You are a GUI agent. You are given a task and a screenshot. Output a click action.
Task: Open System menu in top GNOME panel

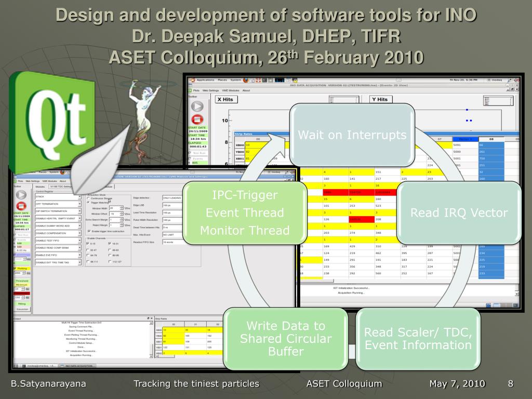(x=235, y=80)
